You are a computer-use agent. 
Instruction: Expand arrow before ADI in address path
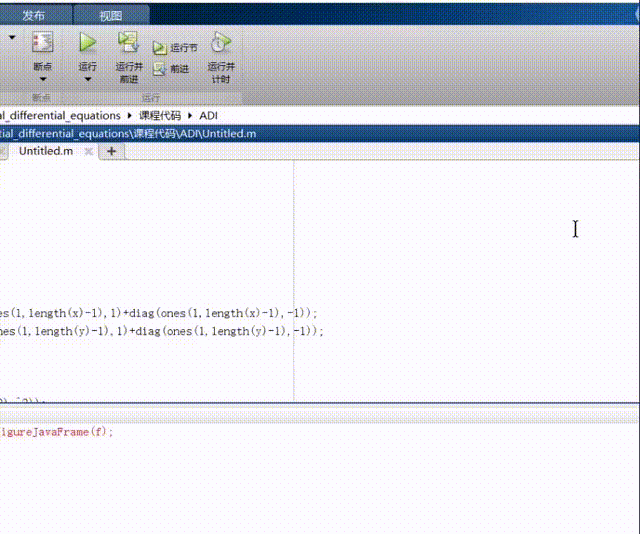[190, 116]
